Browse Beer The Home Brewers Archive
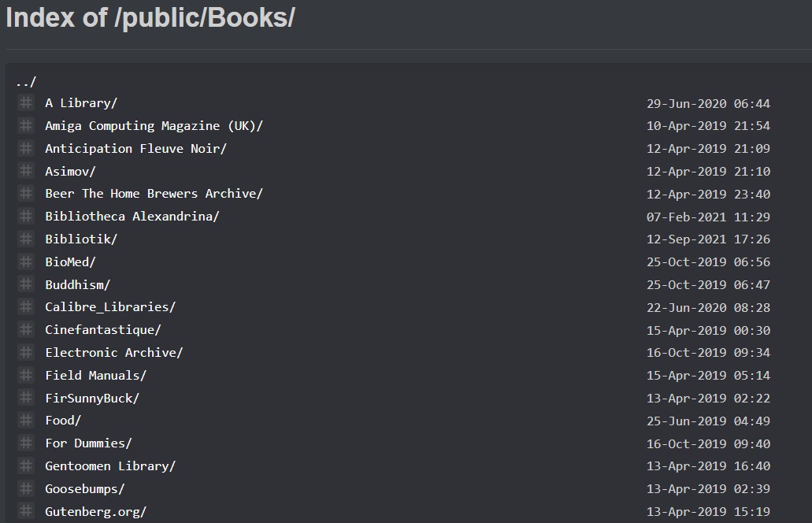This screenshot has width=812, height=523. (x=154, y=194)
